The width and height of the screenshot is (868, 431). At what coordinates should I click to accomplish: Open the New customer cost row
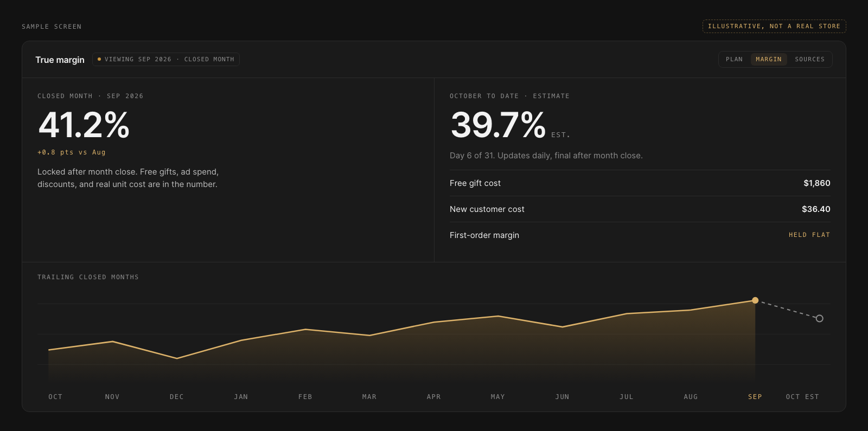pyautogui.click(x=640, y=209)
